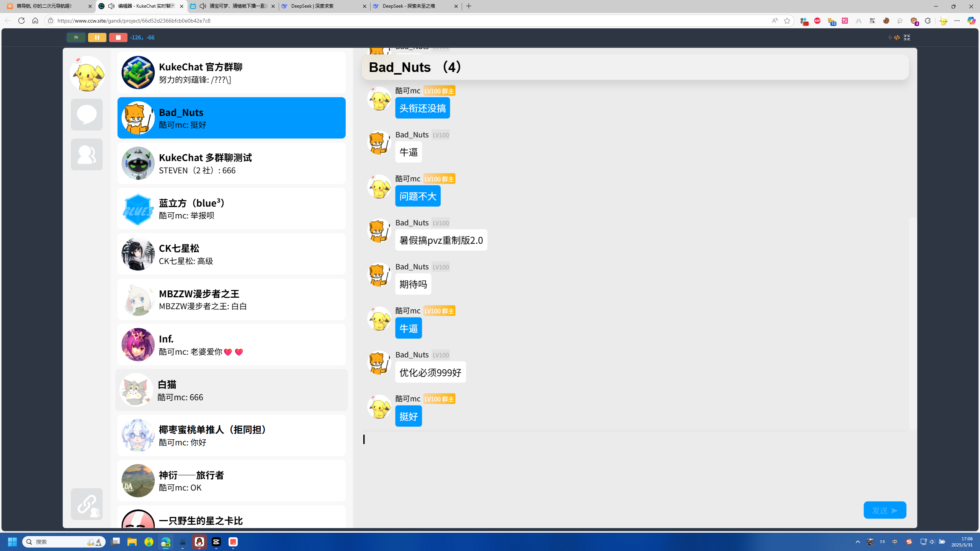
Task: Exit fullscreen stage mode icon
Action: point(907,37)
